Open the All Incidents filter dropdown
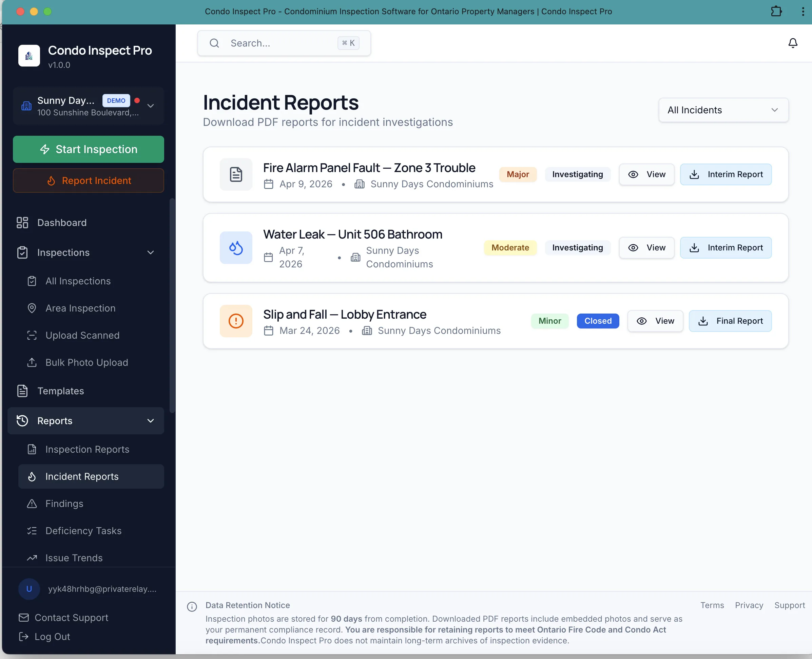Viewport: 812px width, 659px height. [x=723, y=110]
